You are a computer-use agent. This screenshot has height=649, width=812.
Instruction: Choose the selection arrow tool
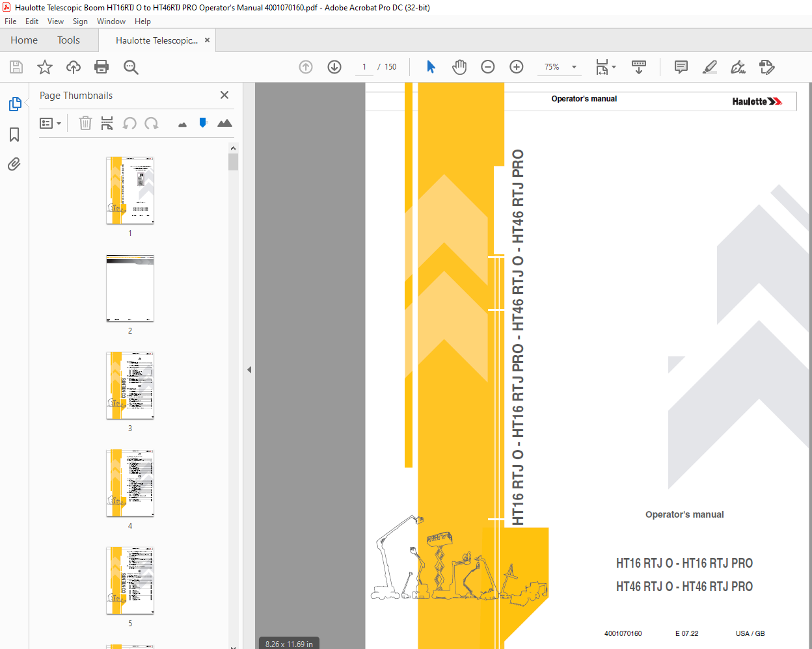point(431,67)
